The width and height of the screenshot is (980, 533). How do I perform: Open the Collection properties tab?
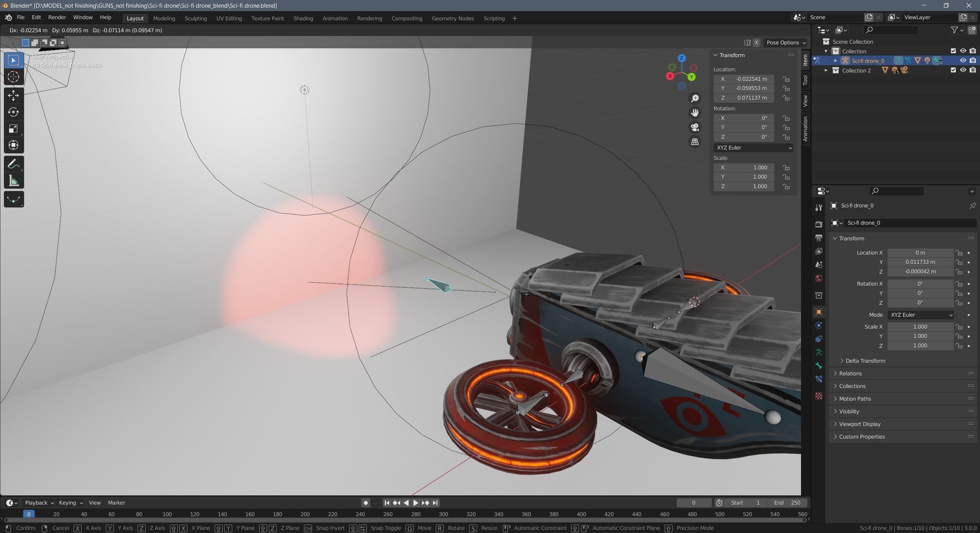819,295
